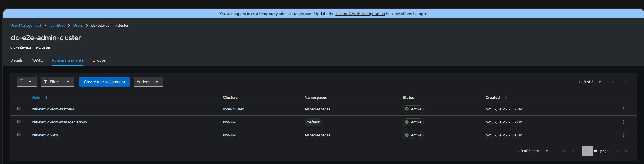644x164 pixels.
Task: Open the bulk select dropdown caret
Action: pyautogui.click(x=30, y=82)
